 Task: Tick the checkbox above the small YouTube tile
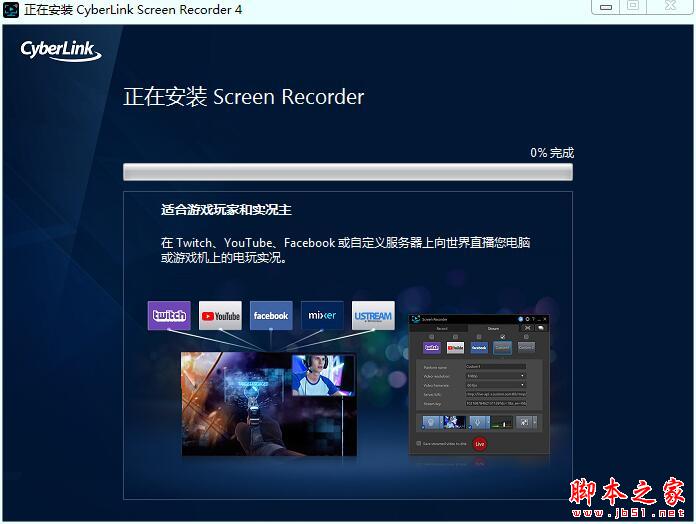pyautogui.click(x=455, y=337)
